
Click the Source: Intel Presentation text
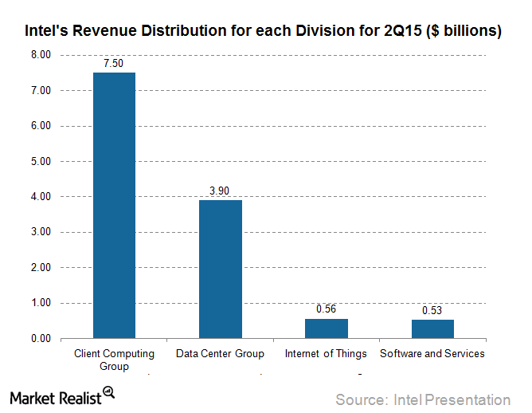pos(423,399)
